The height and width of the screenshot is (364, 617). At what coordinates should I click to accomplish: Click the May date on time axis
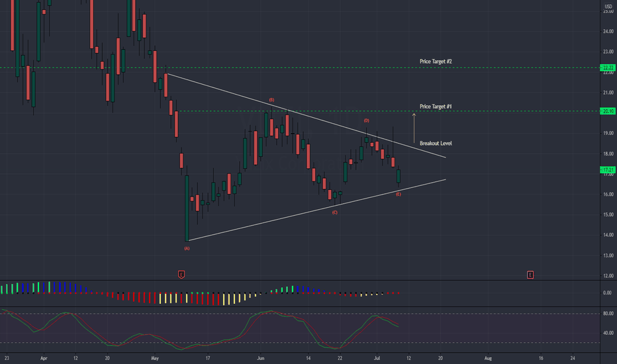coord(155,358)
